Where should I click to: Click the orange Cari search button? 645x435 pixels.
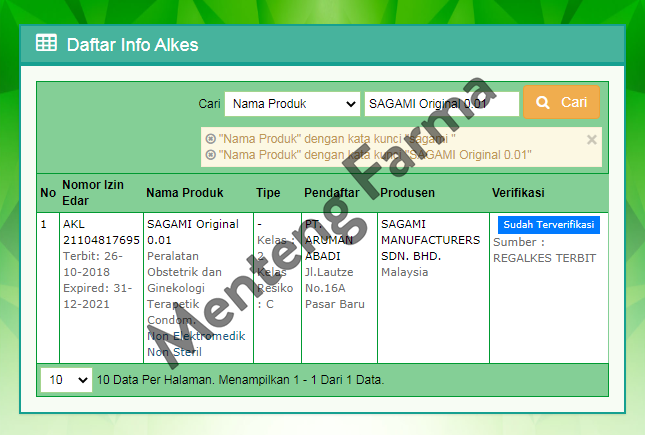(x=561, y=102)
